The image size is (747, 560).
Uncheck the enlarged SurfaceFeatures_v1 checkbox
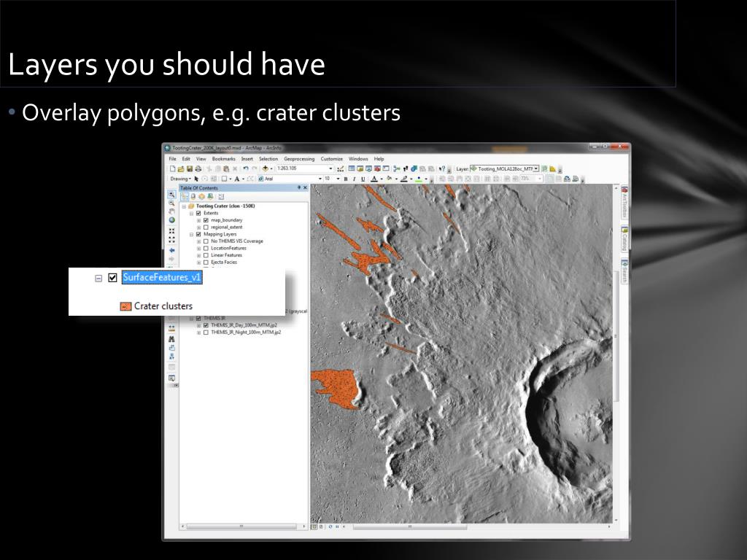[112, 278]
